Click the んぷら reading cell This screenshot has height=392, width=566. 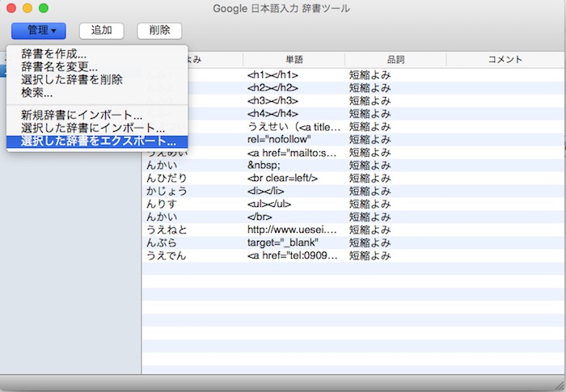(x=162, y=243)
